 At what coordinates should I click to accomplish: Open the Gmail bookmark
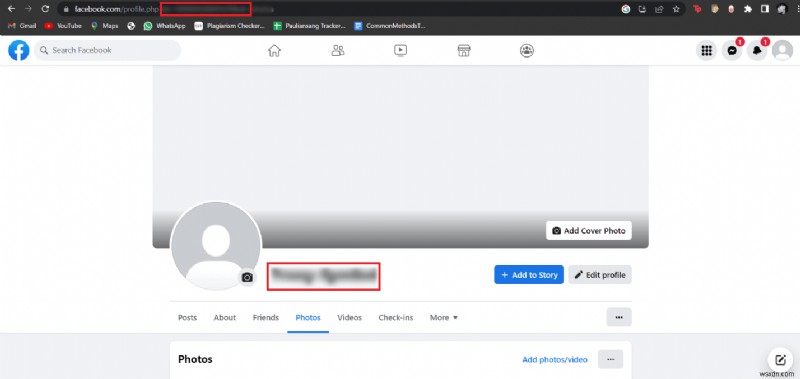click(22, 26)
